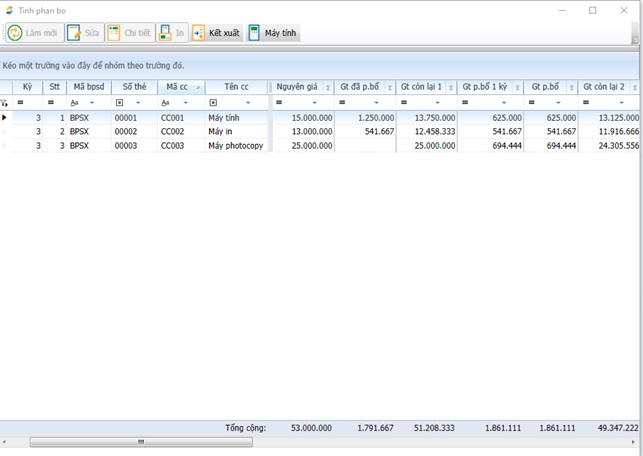Viewport: 643px width, 456px height.
Task: Click the In print toolbar icon
Action: click(166, 33)
